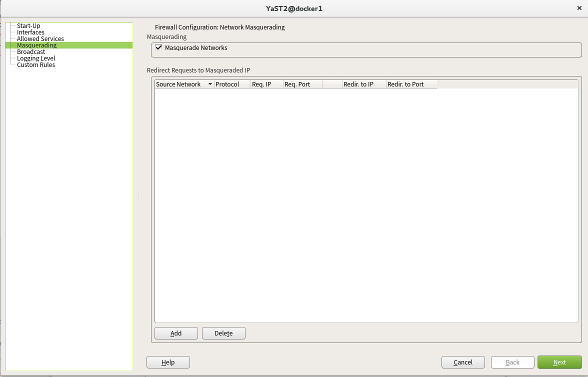Click the Redir. to IP column header
The height and width of the screenshot is (377, 588).
[x=364, y=84]
